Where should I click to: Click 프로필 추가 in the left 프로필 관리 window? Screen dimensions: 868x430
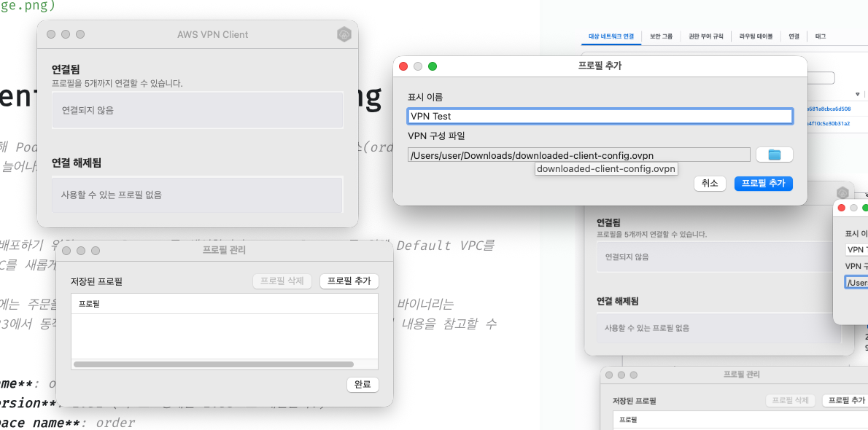[349, 281]
